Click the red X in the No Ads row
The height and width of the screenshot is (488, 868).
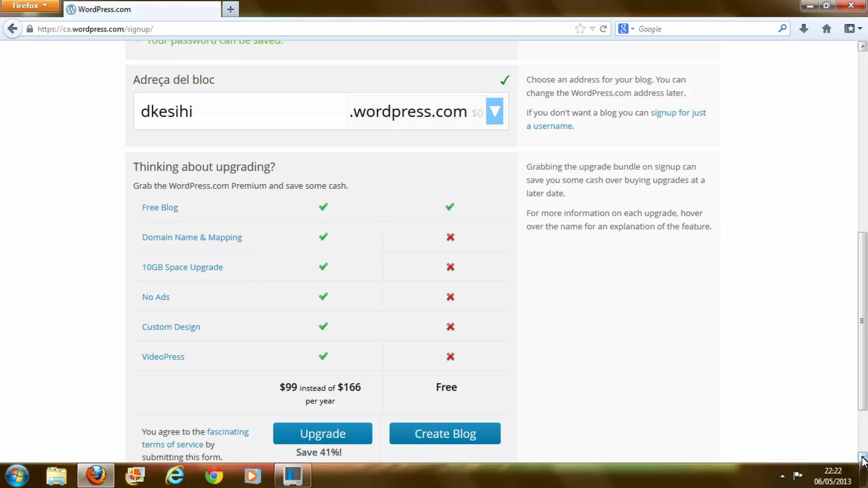click(450, 297)
